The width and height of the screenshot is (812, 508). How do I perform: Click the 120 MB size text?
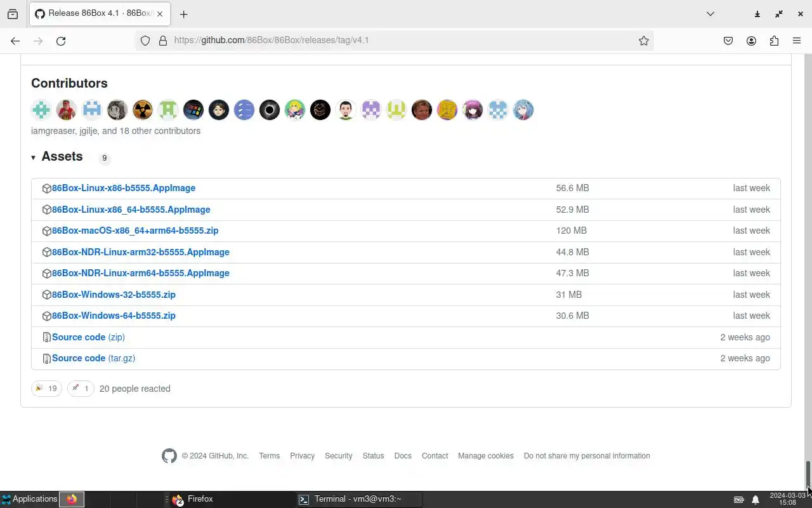pyautogui.click(x=571, y=231)
